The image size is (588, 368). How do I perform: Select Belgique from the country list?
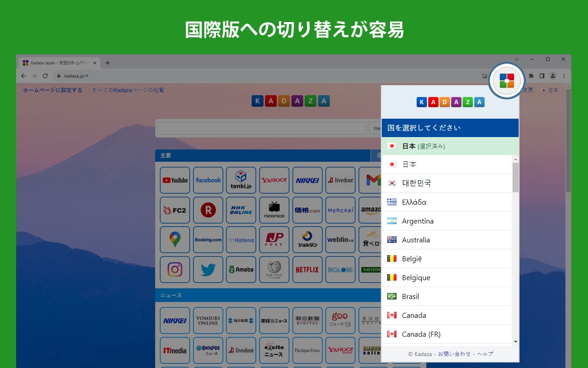click(x=447, y=277)
